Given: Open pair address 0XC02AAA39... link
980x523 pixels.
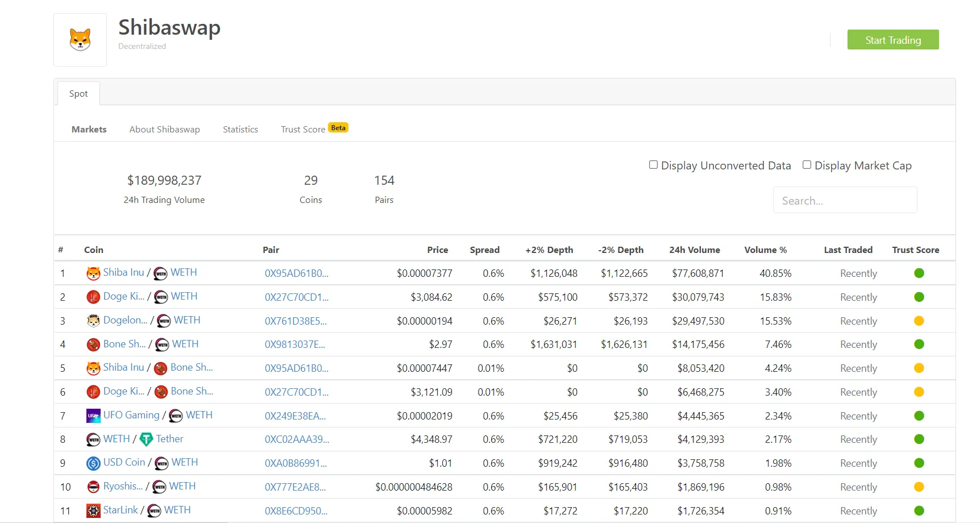Looking at the screenshot, I should tap(297, 439).
